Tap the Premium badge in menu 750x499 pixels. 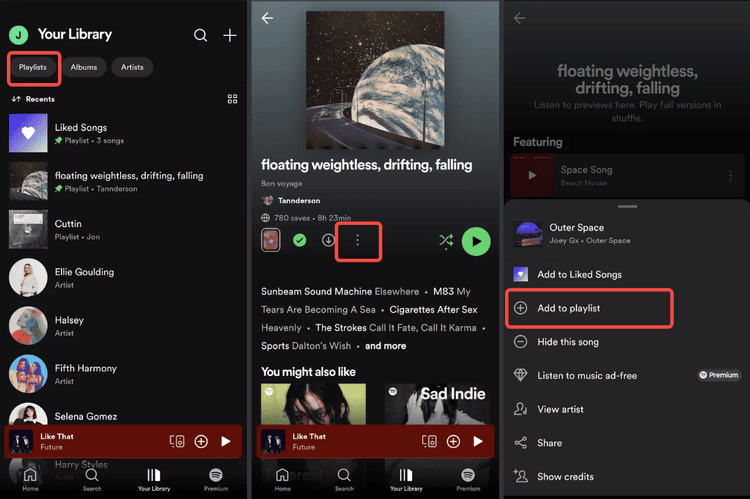coord(719,375)
